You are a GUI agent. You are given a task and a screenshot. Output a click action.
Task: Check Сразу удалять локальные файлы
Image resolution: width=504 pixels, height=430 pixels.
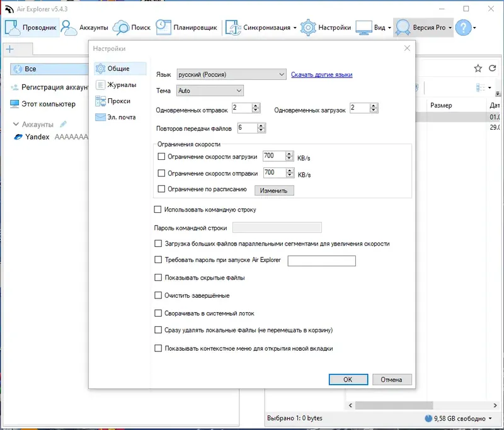tap(158, 330)
